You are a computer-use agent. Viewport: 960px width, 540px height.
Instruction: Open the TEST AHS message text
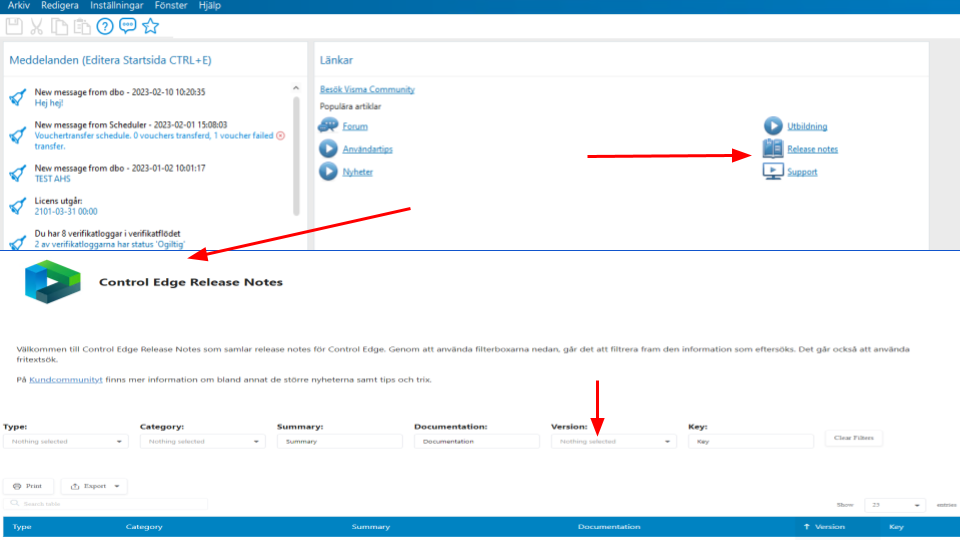(x=53, y=179)
